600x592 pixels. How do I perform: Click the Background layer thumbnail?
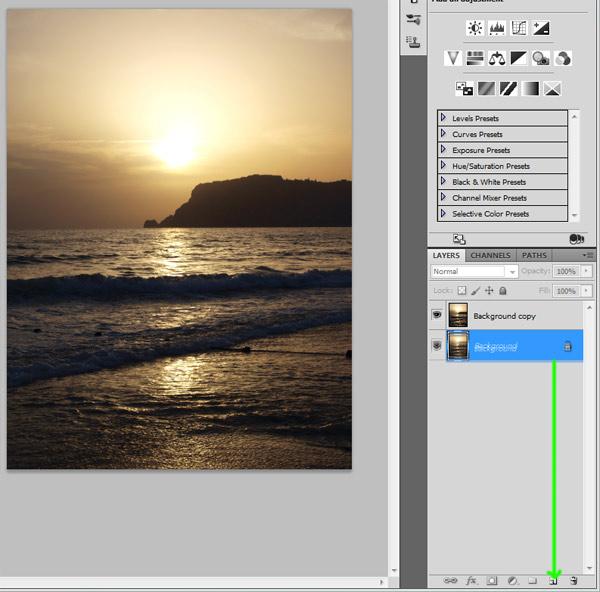click(458, 346)
